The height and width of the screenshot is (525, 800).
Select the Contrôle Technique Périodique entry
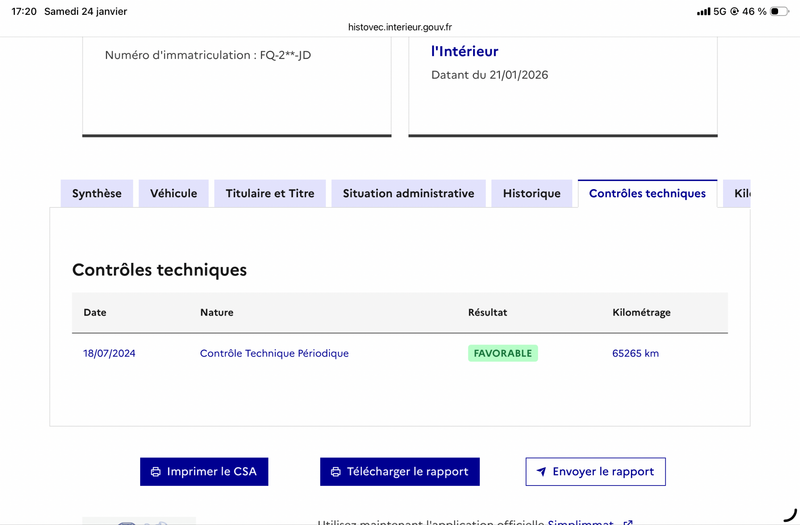(274, 353)
